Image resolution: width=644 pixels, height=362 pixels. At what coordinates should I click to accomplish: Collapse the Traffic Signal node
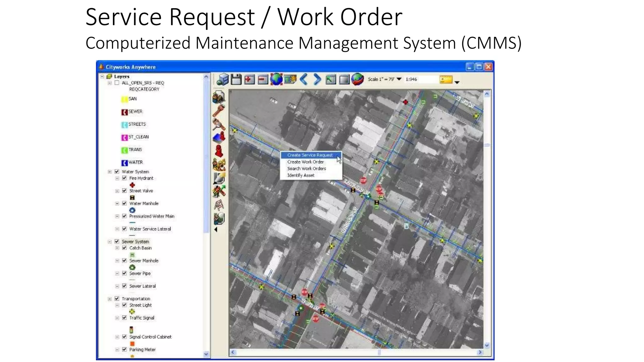click(117, 318)
